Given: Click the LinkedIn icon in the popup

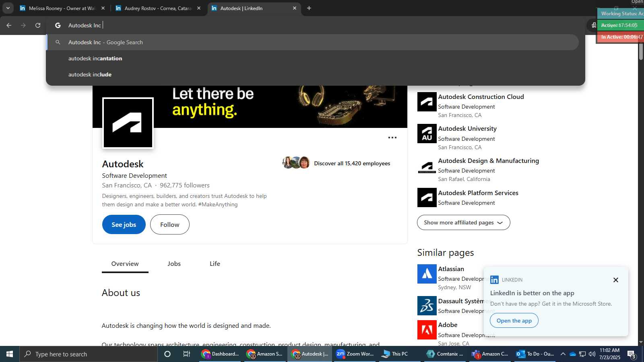Looking at the screenshot, I should click(x=495, y=280).
